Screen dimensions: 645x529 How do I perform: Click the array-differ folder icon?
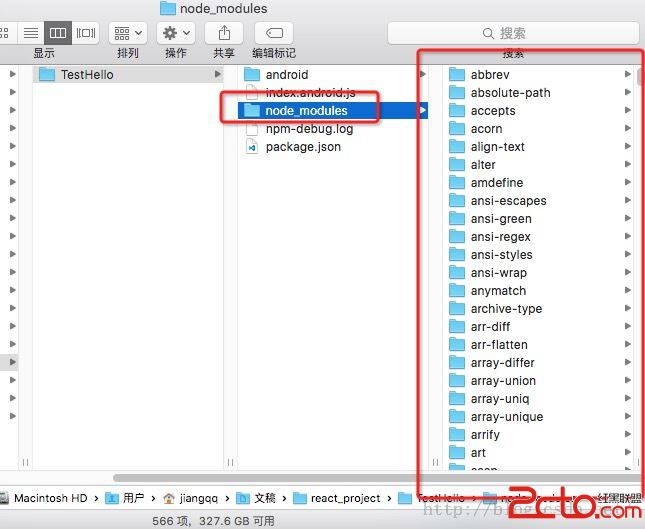click(x=457, y=363)
